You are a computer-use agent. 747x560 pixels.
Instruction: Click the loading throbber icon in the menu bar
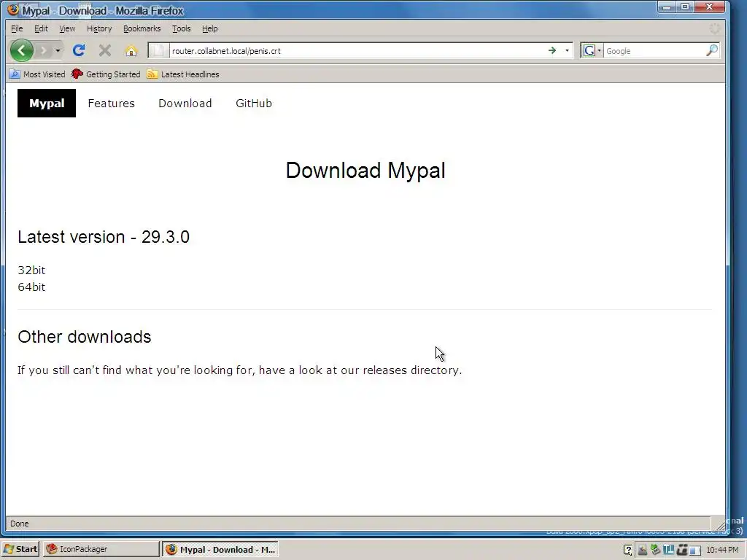tap(715, 28)
